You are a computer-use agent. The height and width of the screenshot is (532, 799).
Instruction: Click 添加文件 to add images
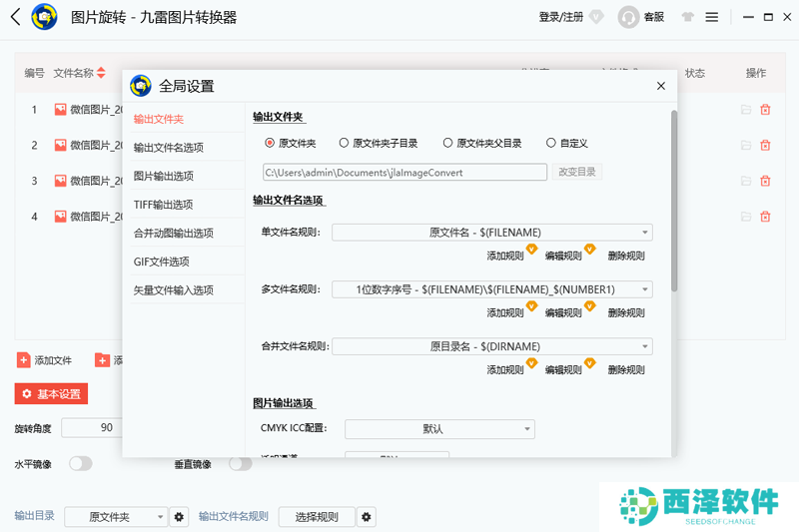tap(45, 360)
